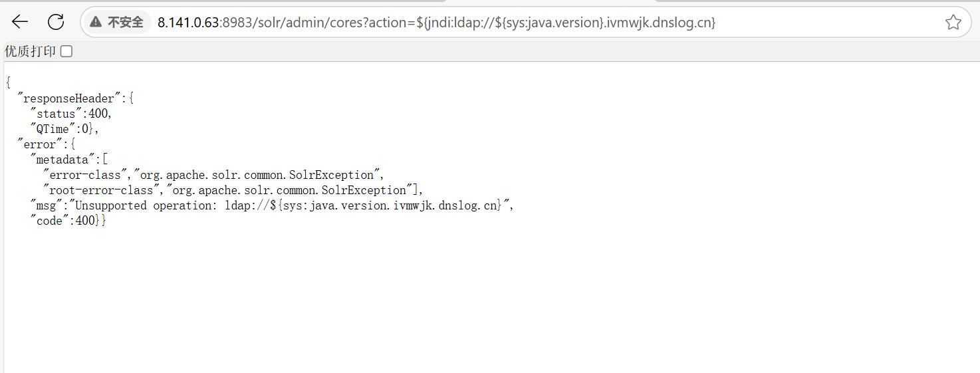This screenshot has height=373, width=980.
Task: Bookmark this page with the star icon
Action: [x=953, y=23]
